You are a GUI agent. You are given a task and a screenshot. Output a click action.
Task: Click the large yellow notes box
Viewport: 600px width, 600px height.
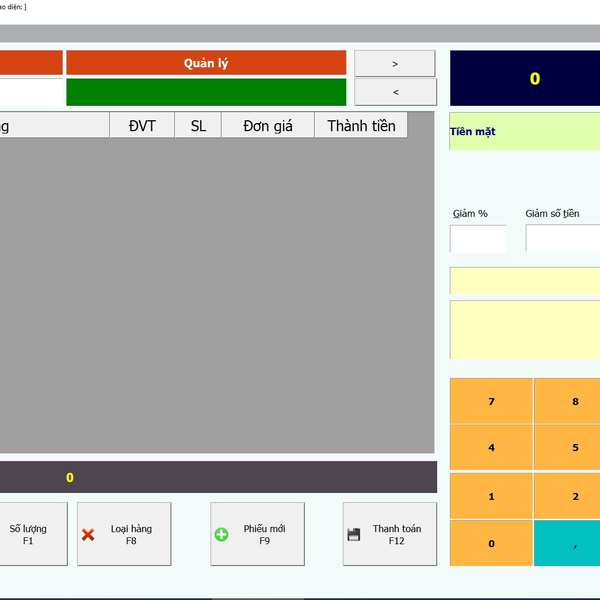tap(525, 330)
